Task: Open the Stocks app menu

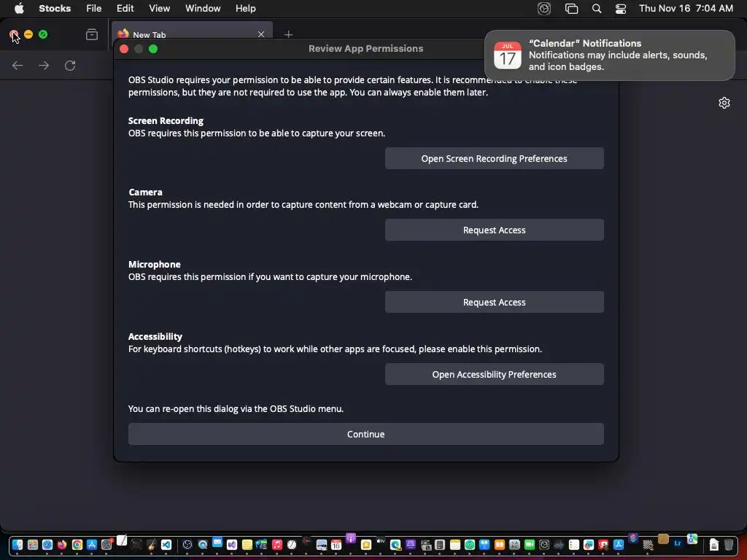Action: (x=55, y=9)
